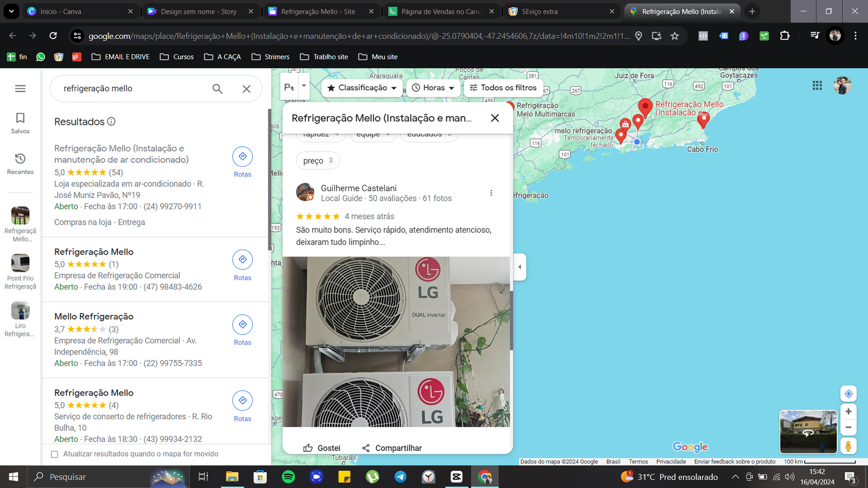Get Rotas for Mello Refrigeração 3,7 result

[x=243, y=330]
